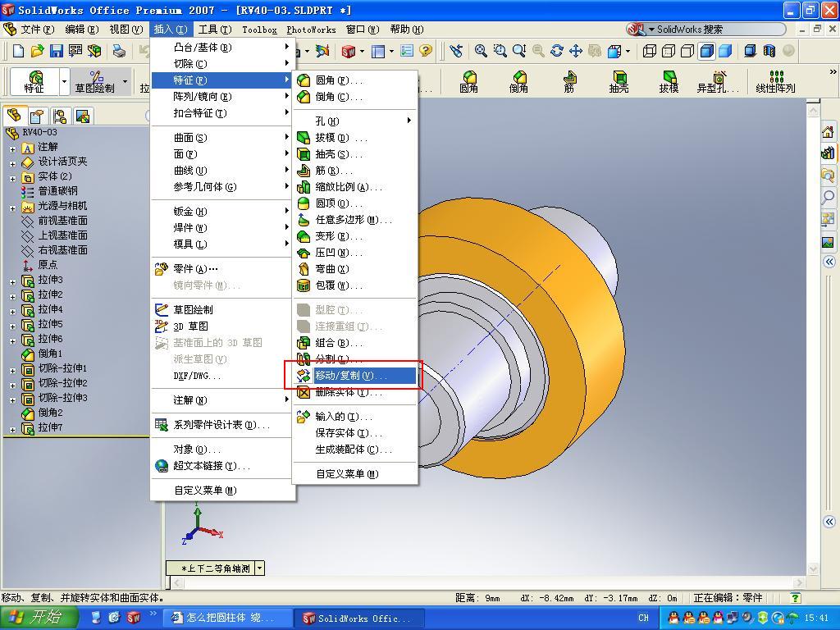This screenshot has height=630, width=840.
Task: Expand the 切除-拉伸1 tree node
Action: click(13, 370)
